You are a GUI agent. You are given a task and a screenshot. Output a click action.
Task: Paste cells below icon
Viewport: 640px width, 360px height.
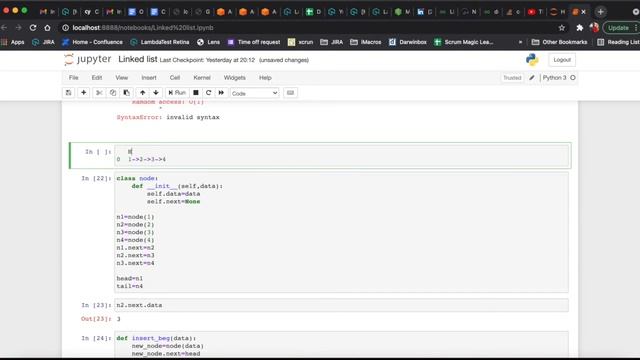click(127, 93)
